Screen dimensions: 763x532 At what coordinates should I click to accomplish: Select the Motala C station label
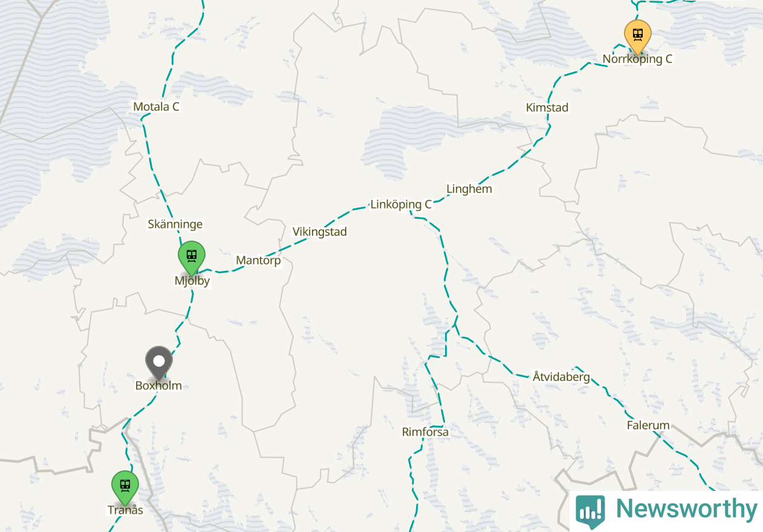(157, 107)
